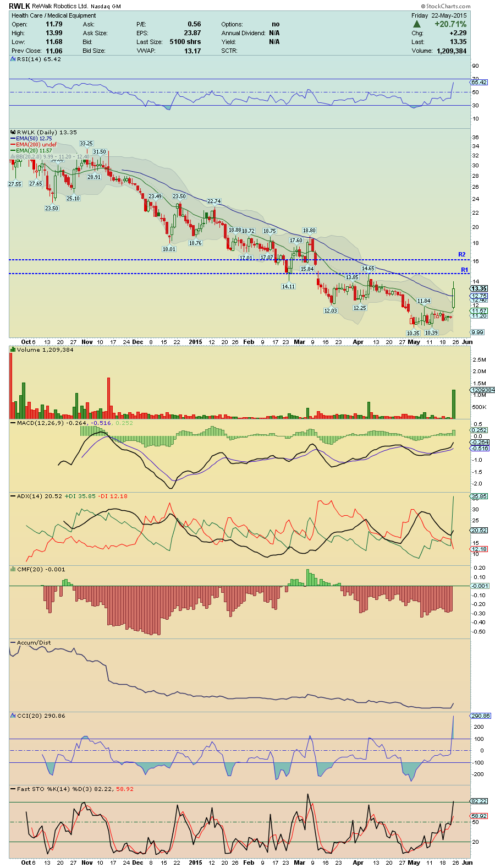Click the 14.65 price annotation
The image size is (495, 868).
(x=367, y=269)
